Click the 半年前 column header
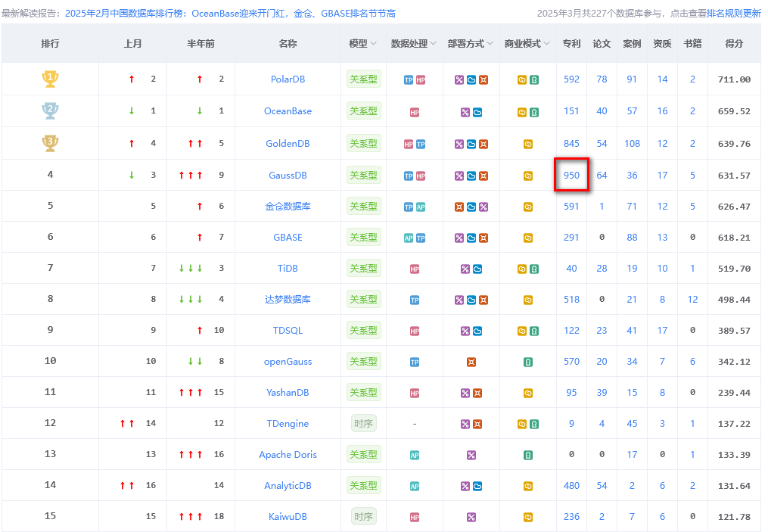 coord(201,44)
